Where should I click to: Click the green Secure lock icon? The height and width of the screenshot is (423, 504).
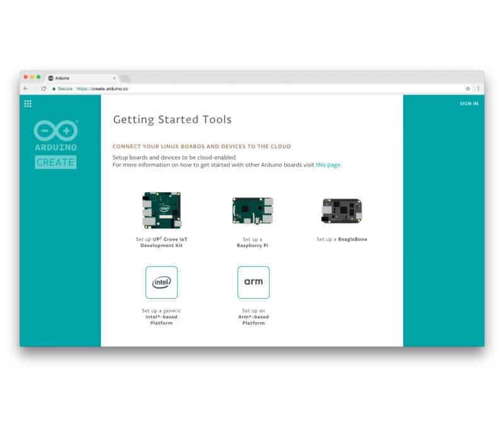coord(54,89)
